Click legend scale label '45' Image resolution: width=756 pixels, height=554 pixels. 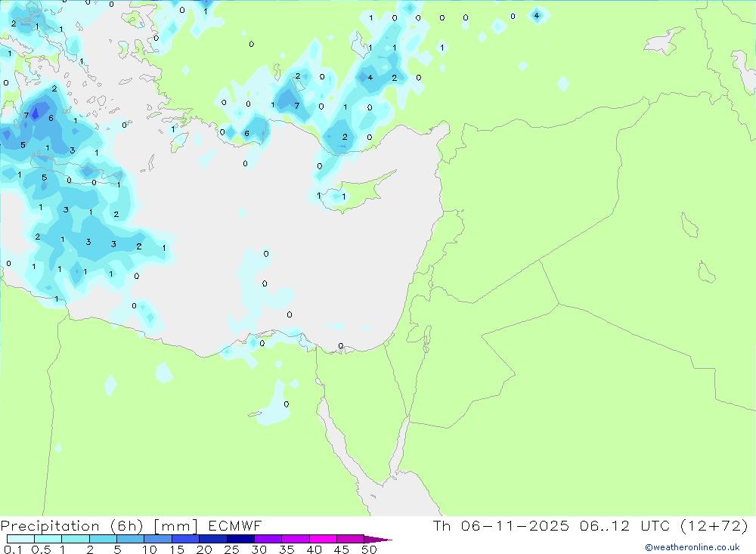342,549
